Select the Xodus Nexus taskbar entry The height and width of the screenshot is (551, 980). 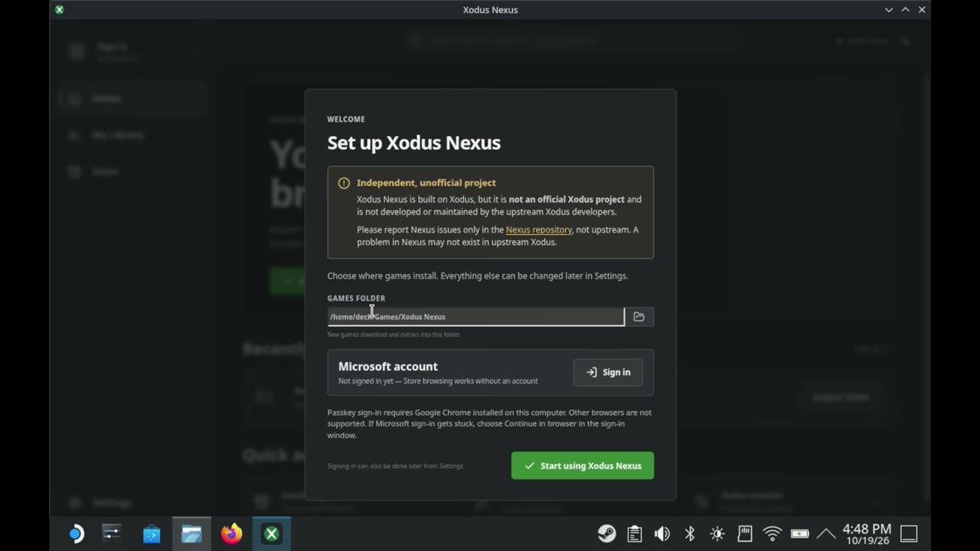(271, 533)
